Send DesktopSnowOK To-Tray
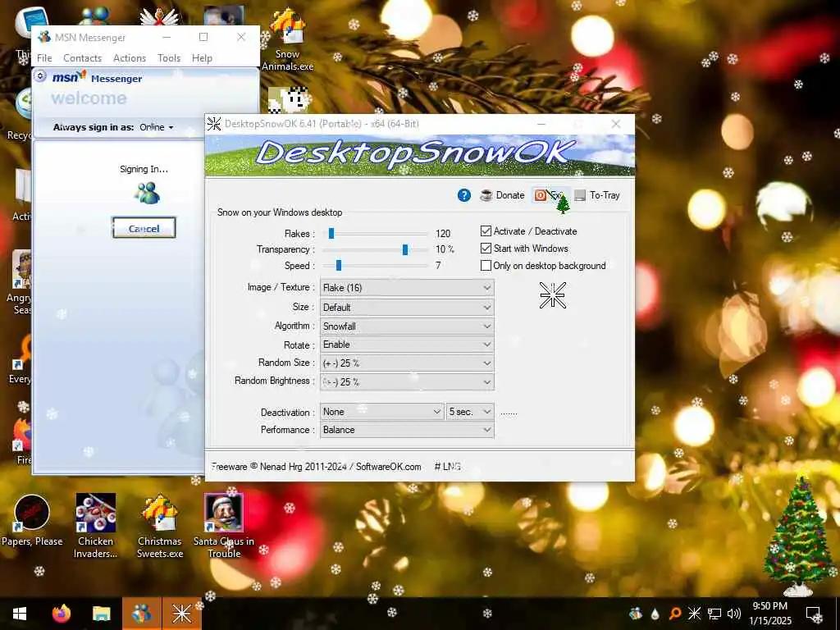 click(x=597, y=195)
